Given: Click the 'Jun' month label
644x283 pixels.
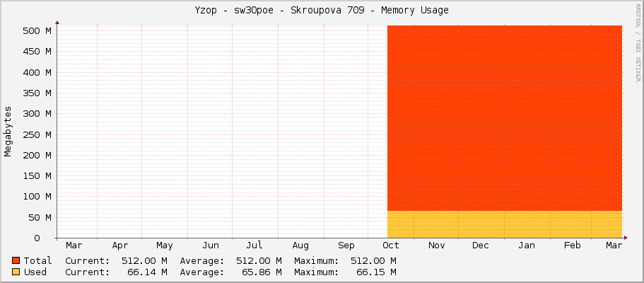Looking at the screenshot, I should (210, 246).
